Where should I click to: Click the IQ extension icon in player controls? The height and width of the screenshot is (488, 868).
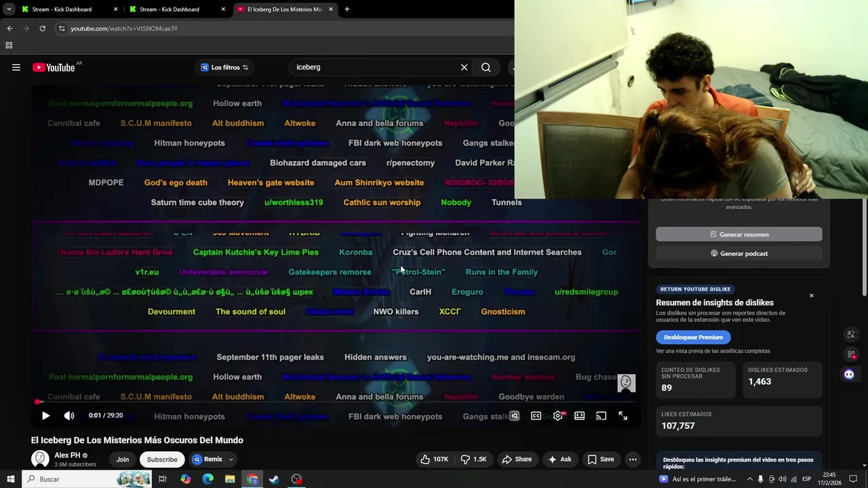[x=515, y=415]
